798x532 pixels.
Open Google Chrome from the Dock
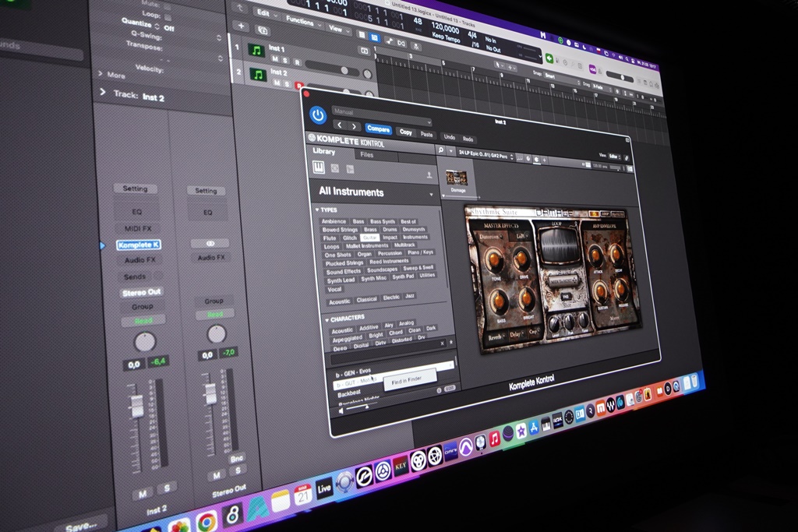coord(206,521)
